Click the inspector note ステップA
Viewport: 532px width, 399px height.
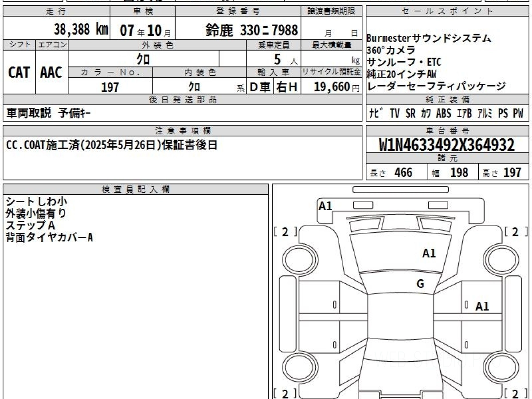(x=31, y=225)
